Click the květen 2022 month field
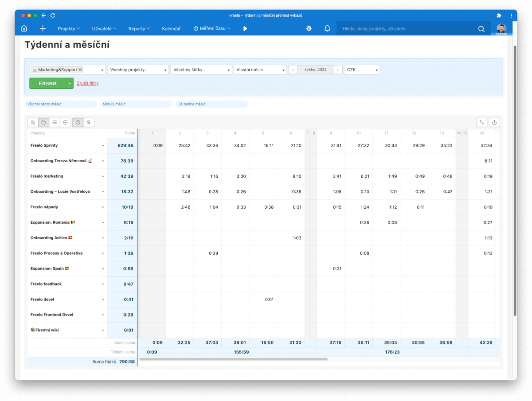Screen dimensions: 532x401 coord(316,70)
